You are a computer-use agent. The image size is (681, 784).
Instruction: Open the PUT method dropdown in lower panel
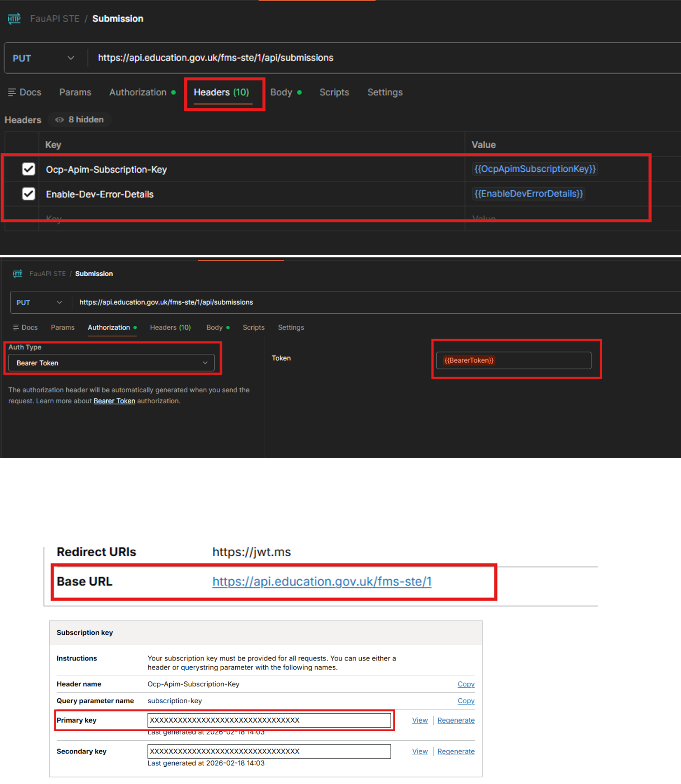tap(39, 303)
